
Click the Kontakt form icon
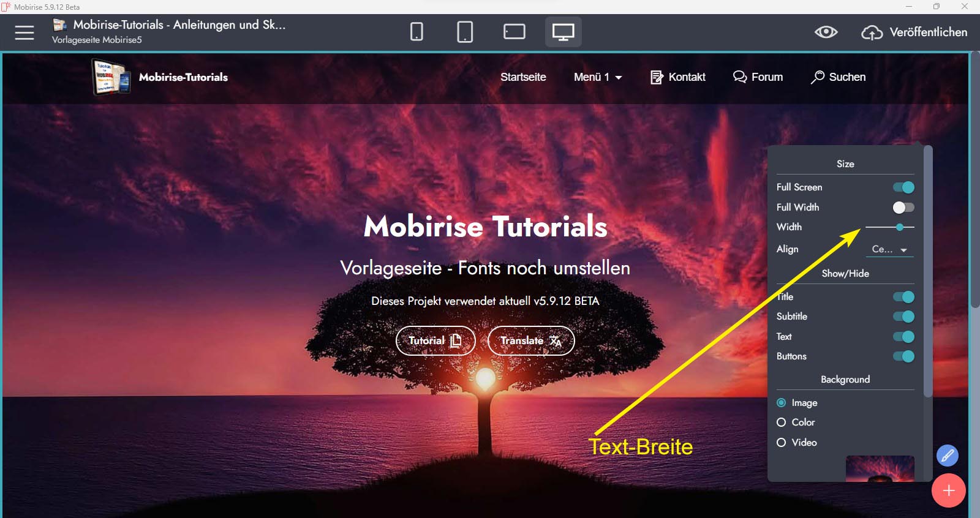(x=657, y=77)
